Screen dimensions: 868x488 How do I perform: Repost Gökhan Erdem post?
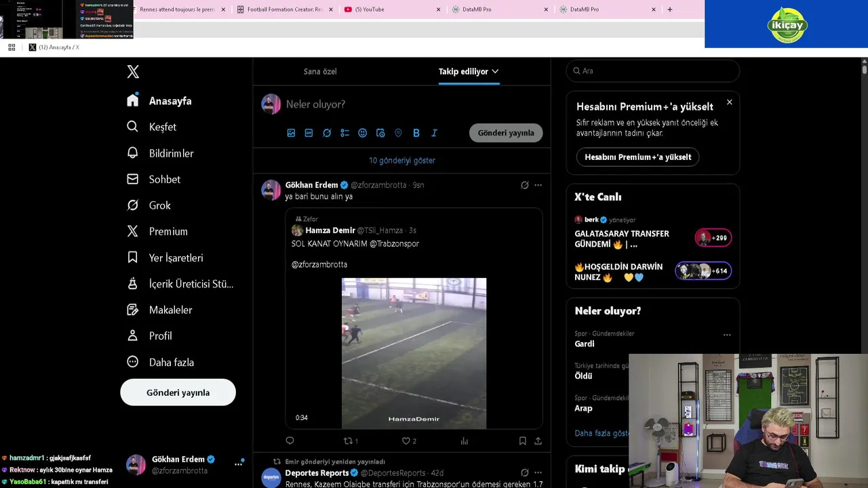pos(349,441)
